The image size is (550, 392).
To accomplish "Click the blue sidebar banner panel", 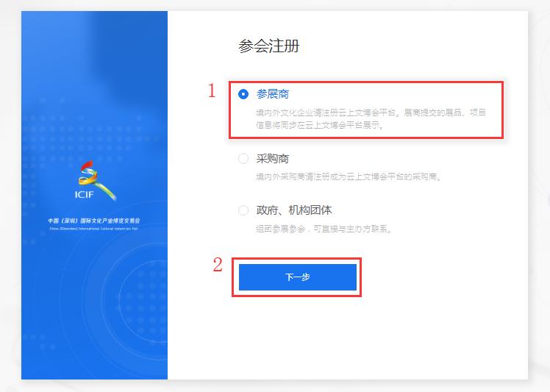I will click(94, 195).
